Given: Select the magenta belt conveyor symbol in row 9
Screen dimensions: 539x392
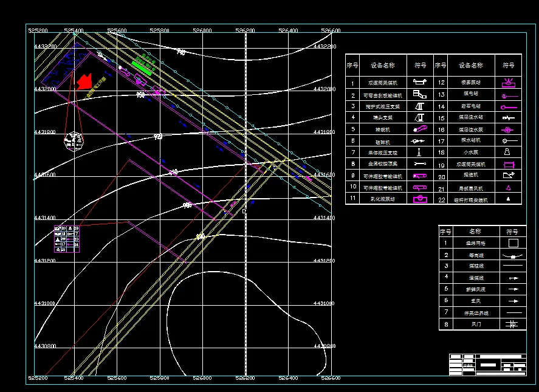Looking at the screenshot, I should [x=420, y=176].
